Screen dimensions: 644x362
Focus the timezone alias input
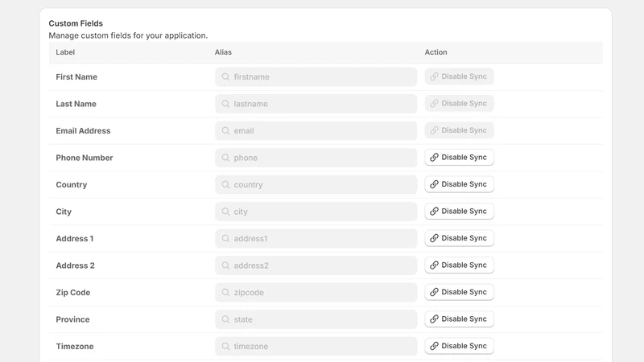tap(316, 347)
